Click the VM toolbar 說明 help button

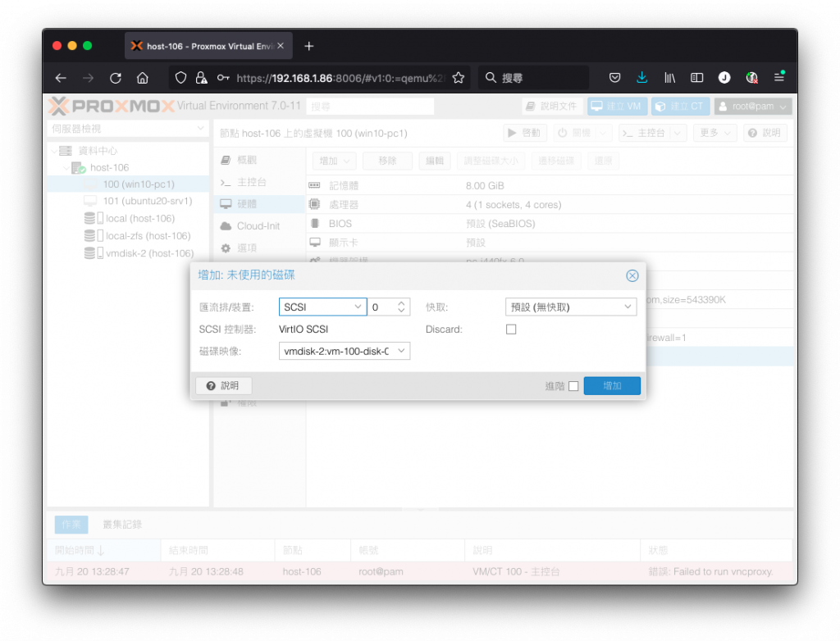coord(765,133)
